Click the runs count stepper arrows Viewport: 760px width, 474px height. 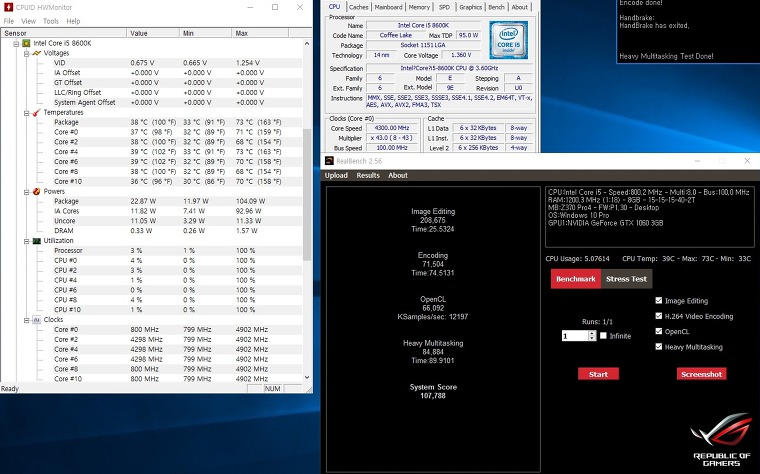coord(592,335)
